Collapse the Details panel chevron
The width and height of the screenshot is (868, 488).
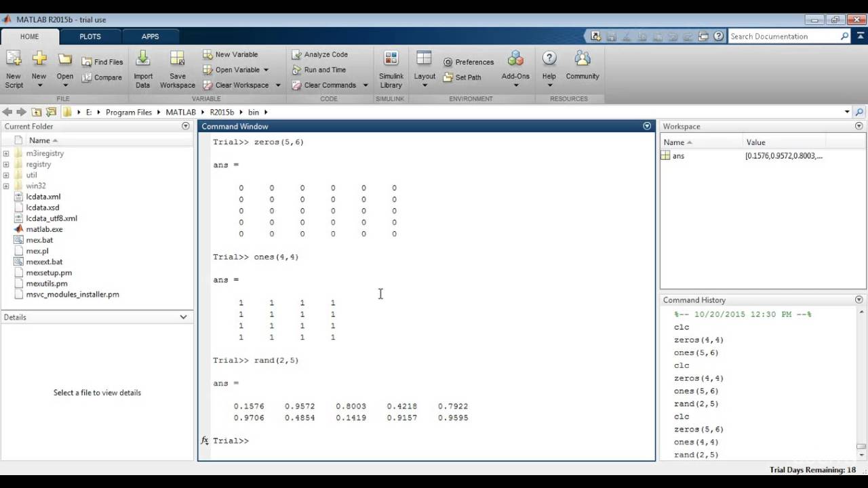[x=183, y=317]
